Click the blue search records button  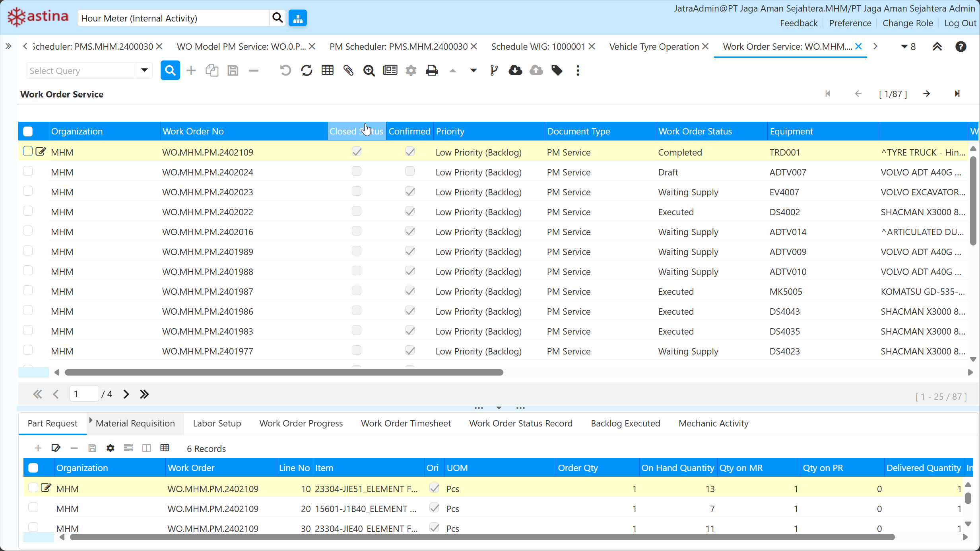tap(170, 70)
